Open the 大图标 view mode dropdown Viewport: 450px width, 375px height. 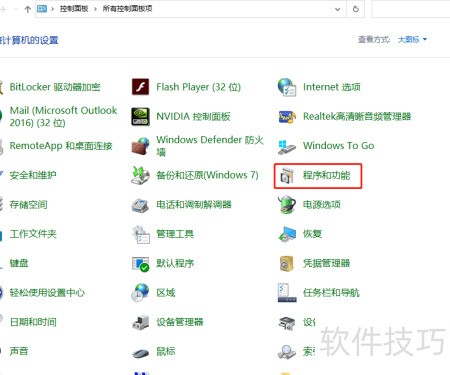(x=412, y=40)
